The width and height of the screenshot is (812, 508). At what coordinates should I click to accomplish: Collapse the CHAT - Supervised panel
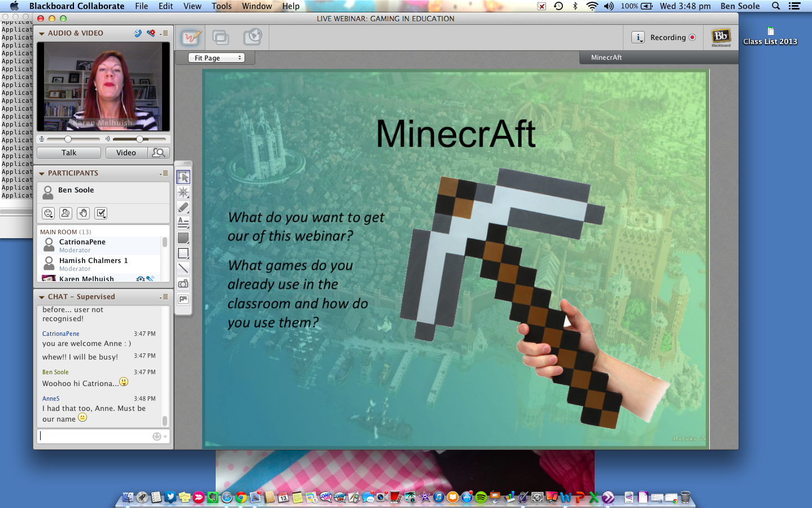41,296
